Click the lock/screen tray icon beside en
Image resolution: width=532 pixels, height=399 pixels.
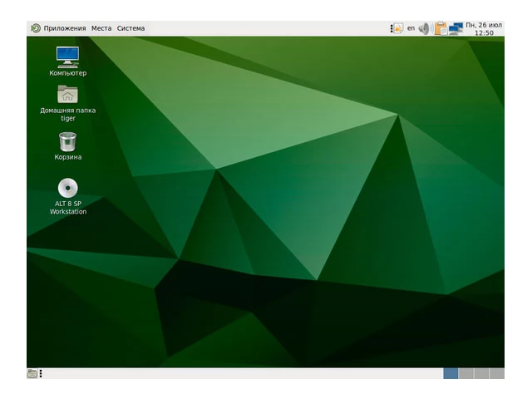(x=397, y=28)
